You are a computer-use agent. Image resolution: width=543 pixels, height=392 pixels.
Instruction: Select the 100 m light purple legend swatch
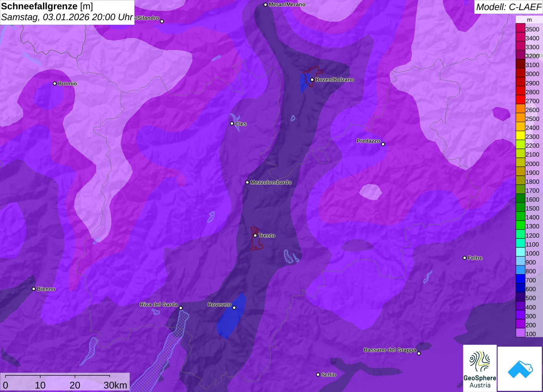[x=520, y=333]
